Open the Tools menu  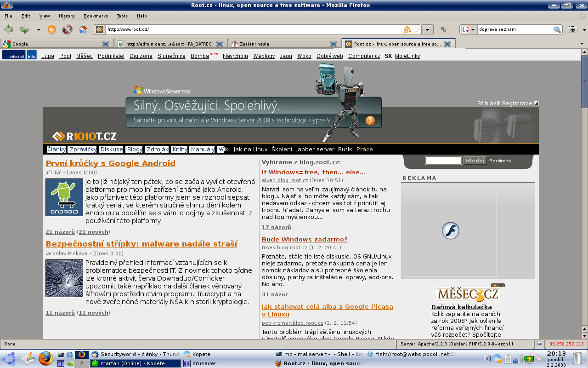(122, 16)
